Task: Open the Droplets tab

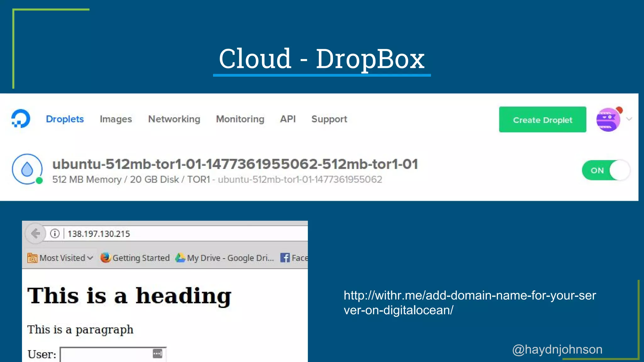Action: point(65,119)
